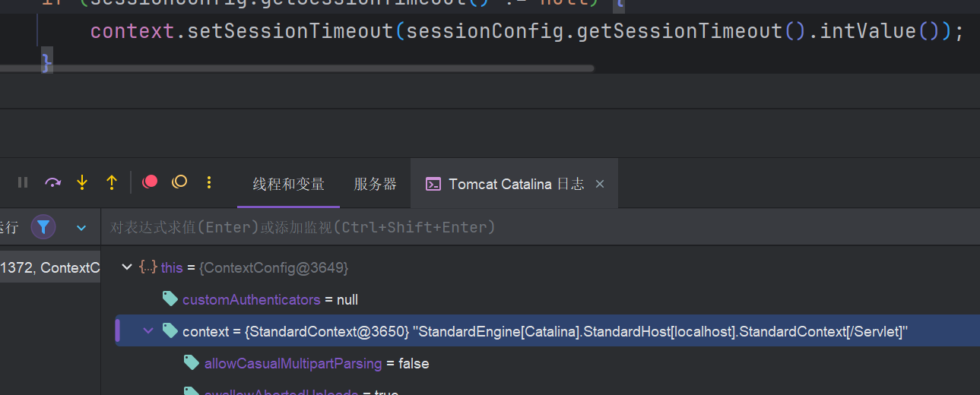Open the debugger more-actions dots menu
Viewport: 980px width, 395px height.
(209, 182)
